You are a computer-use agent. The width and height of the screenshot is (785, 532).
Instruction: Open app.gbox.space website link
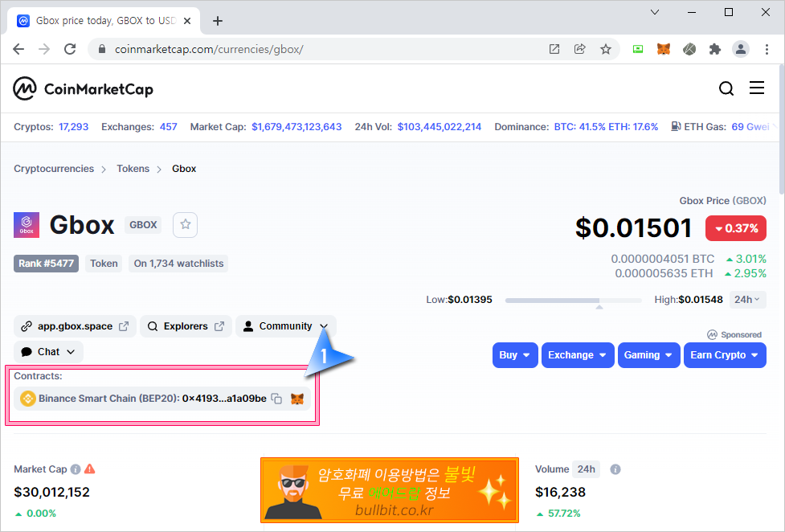75,326
